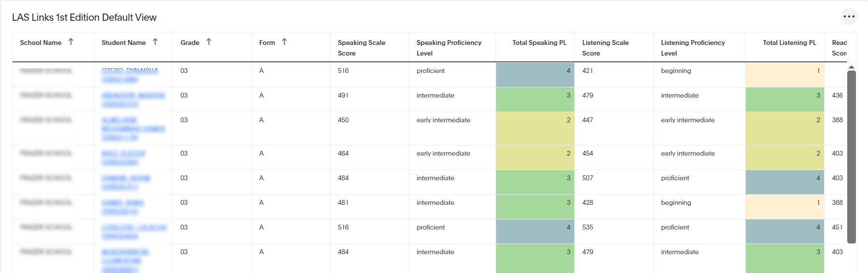Click the Total Speaking PL column header
Image resolution: width=868 pixels, height=273 pixels.
coord(539,43)
